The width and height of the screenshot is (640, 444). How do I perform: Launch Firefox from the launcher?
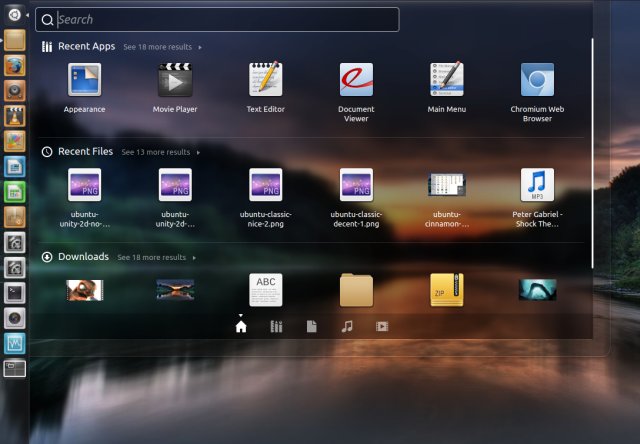[x=15, y=66]
